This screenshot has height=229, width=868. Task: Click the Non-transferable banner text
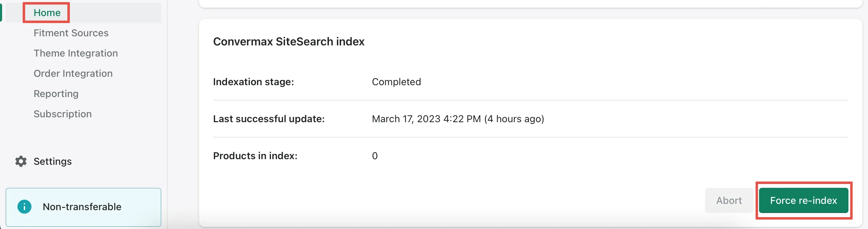point(82,207)
